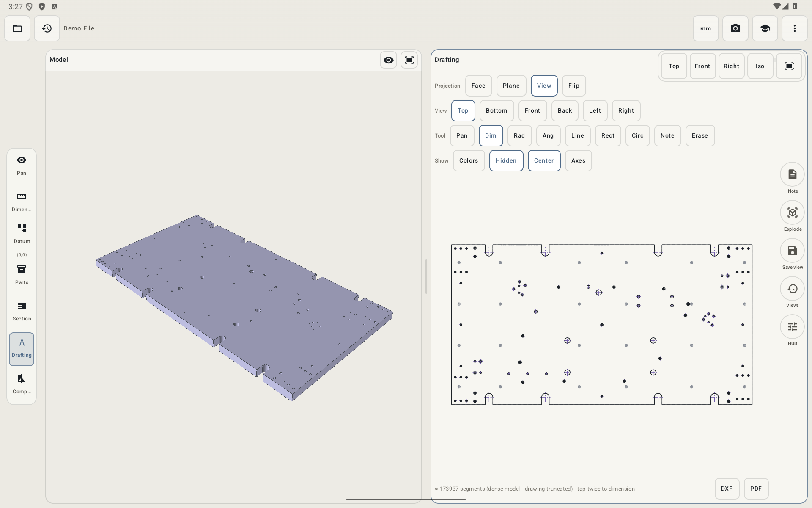Click the Save view disk icon
Viewport: 812px width, 508px height.
click(792, 251)
